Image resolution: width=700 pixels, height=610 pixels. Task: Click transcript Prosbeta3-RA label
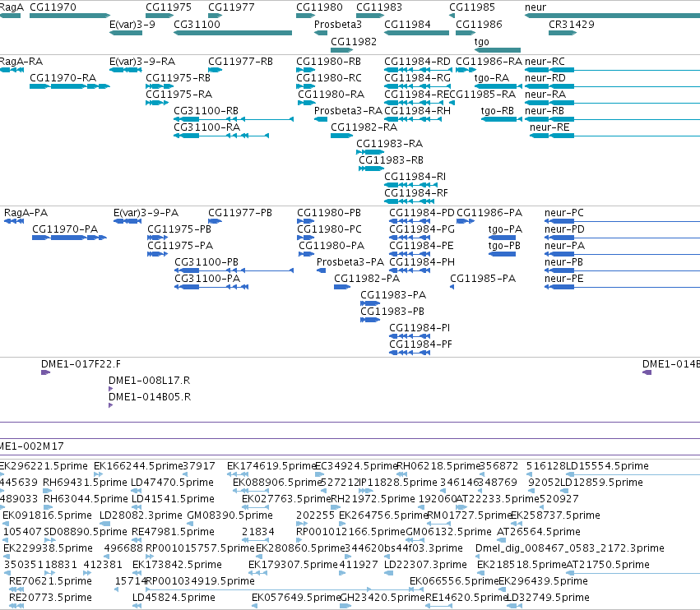coord(348,111)
